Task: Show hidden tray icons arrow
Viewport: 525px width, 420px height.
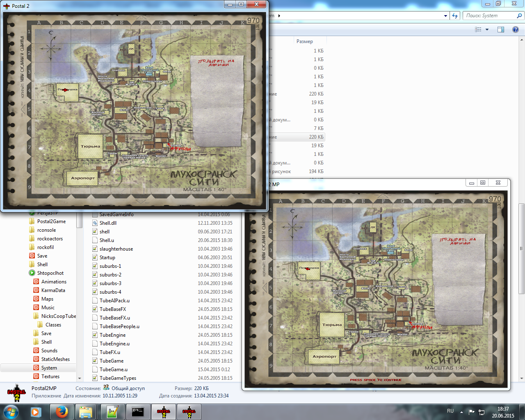Action: pyautogui.click(x=461, y=412)
